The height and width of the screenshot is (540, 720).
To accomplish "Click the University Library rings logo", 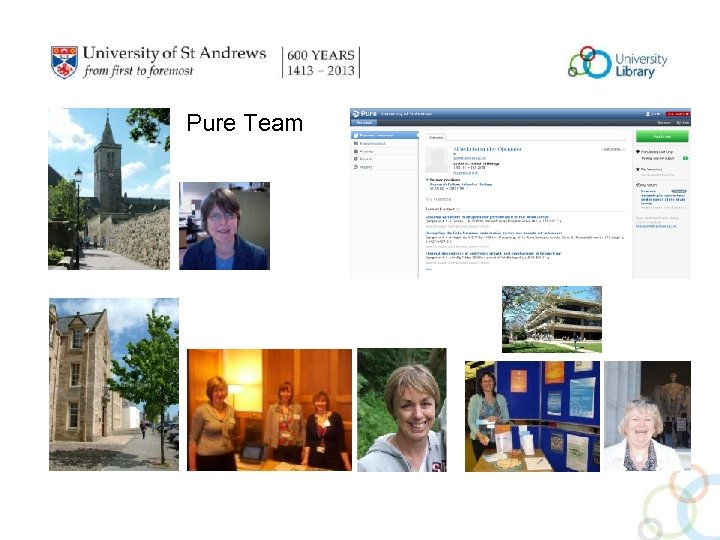I will click(590, 62).
